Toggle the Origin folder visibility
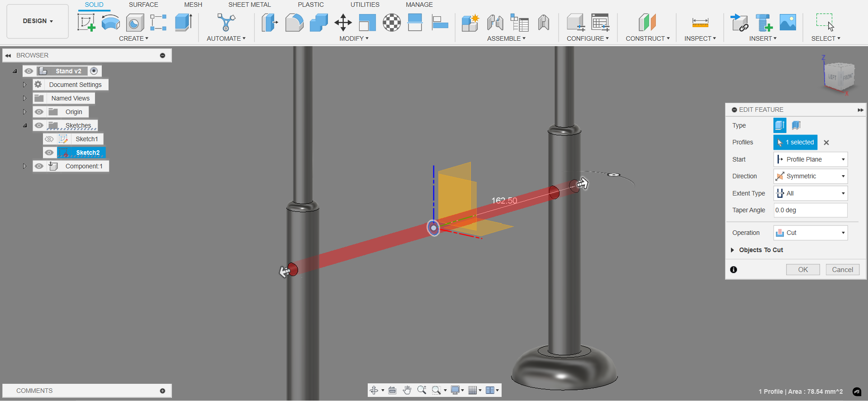The width and height of the screenshot is (868, 401). point(39,112)
